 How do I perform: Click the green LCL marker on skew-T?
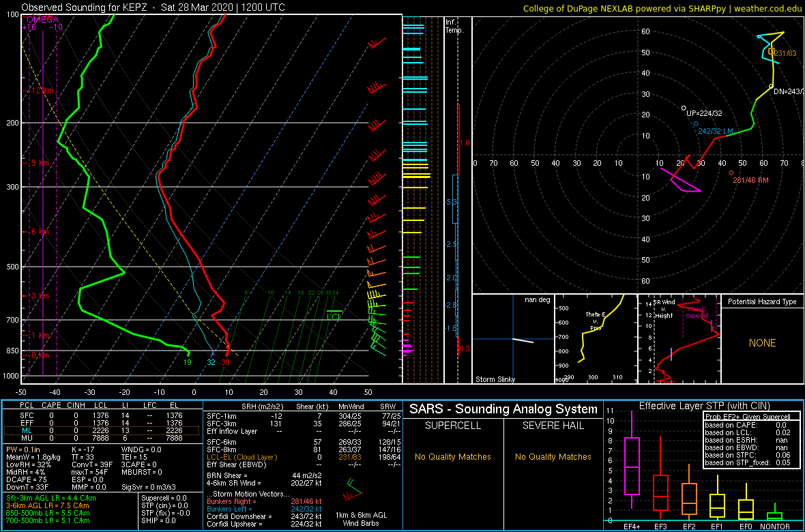click(334, 314)
